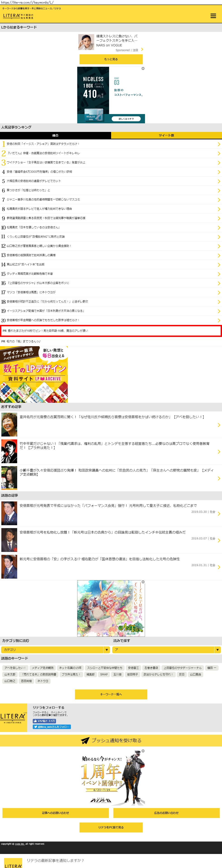Click the もっと見る button
This screenshot has height=868, width=222.
pyautogui.click(x=111, y=59)
